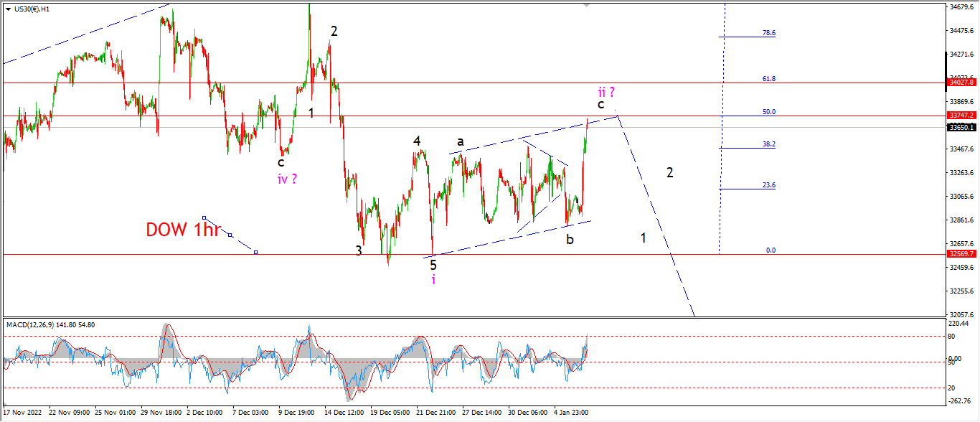980x422 pixels.
Task: Click the black 33650.1 current price tag
Action: coord(960,127)
